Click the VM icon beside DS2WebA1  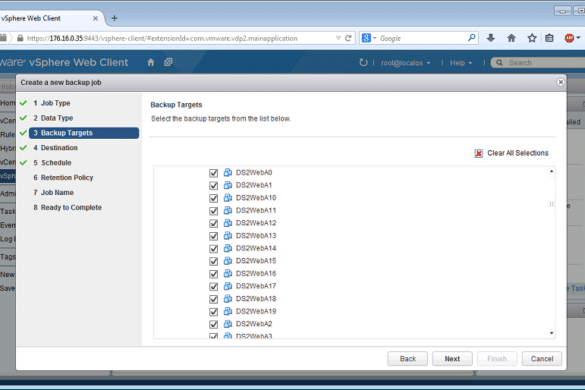pos(228,185)
